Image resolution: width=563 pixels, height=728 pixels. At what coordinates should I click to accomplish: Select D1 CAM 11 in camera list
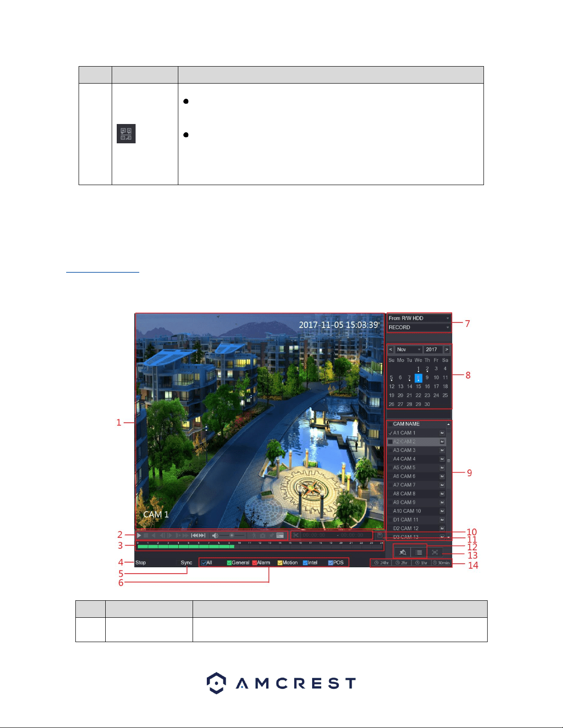click(x=416, y=520)
